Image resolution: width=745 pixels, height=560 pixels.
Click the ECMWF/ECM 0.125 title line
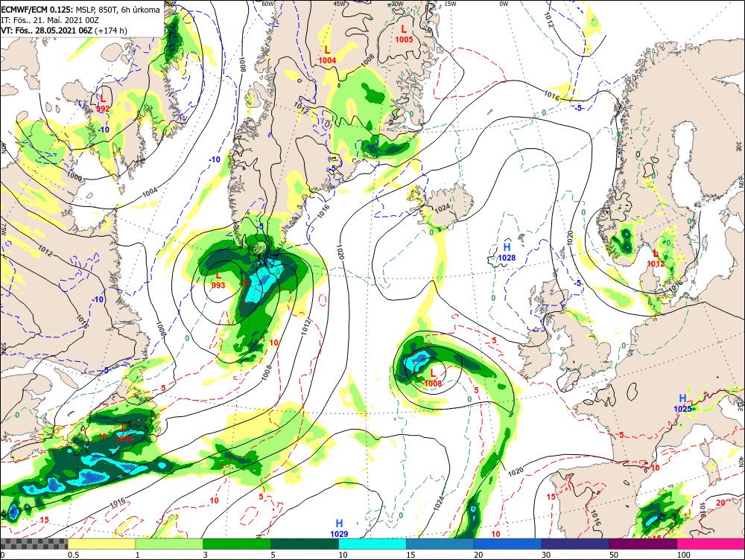point(80,10)
